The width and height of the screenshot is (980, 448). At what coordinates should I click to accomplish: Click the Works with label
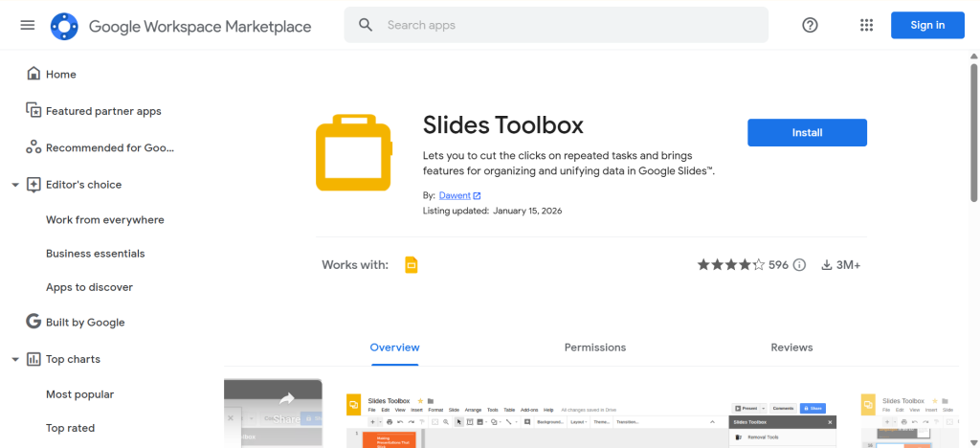(x=355, y=265)
